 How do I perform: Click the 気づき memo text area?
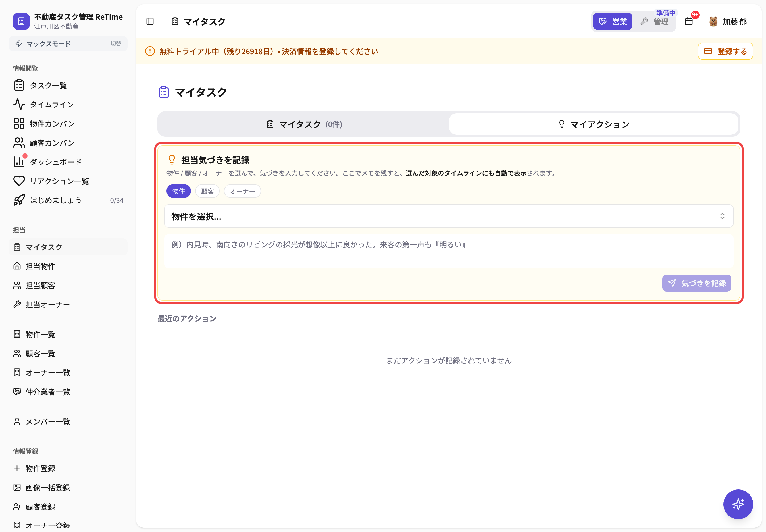coord(449,251)
